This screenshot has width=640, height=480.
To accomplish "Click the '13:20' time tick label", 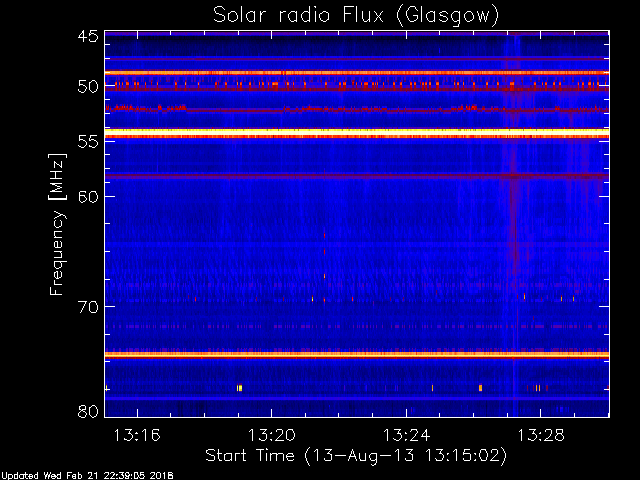I will point(272,435).
